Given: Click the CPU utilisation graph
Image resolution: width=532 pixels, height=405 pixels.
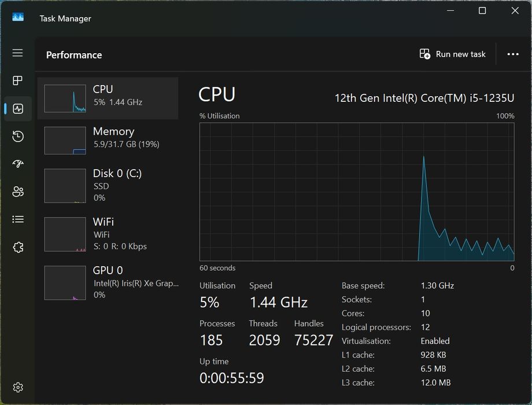Looking at the screenshot, I should coord(357,192).
